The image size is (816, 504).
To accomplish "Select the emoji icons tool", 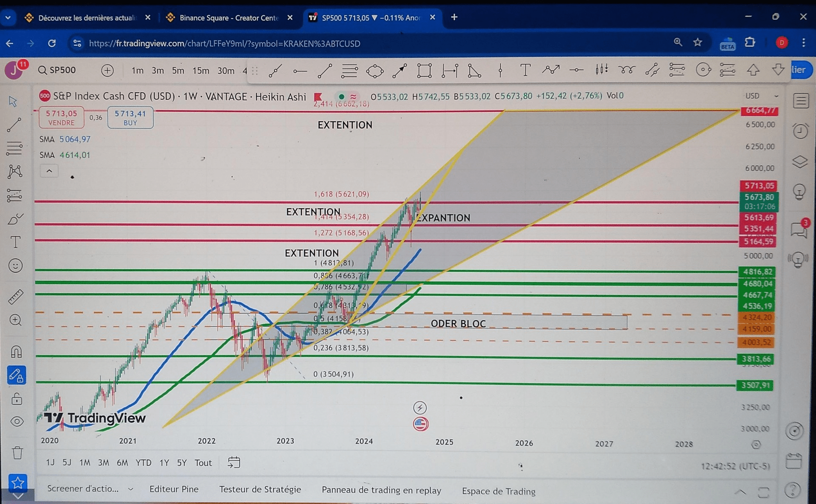I will click(x=16, y=266).
